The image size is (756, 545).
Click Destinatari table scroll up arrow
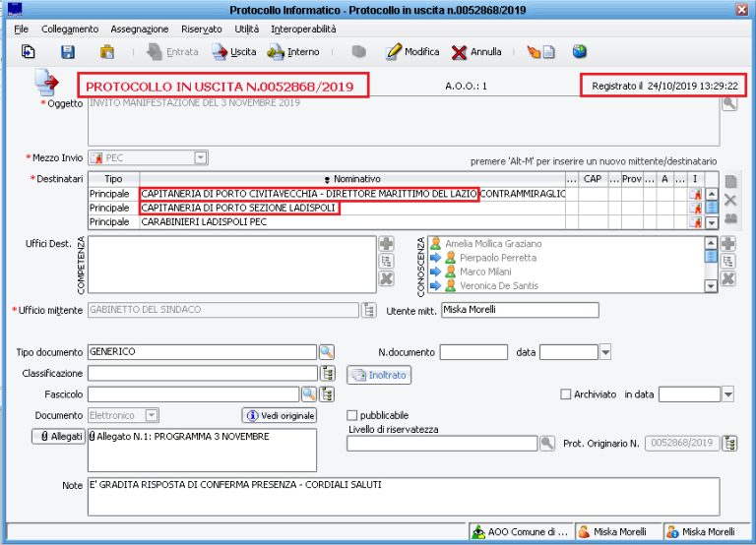coord(712,194)
